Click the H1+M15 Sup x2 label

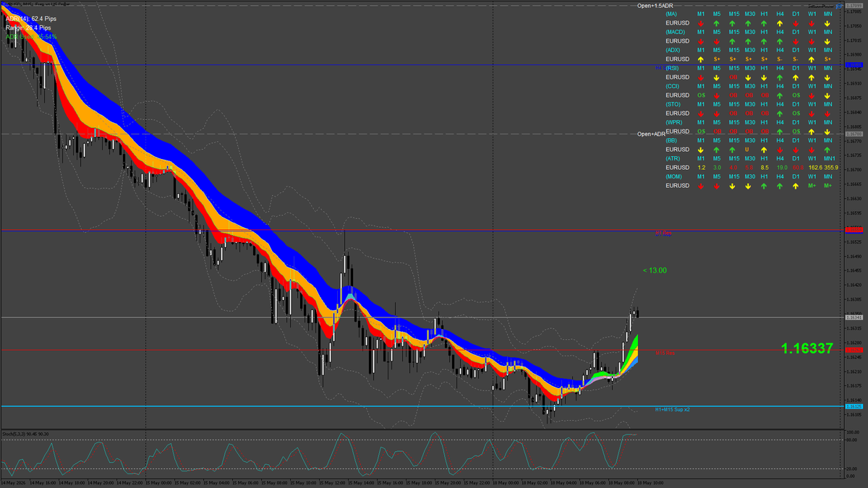(673, 409)
